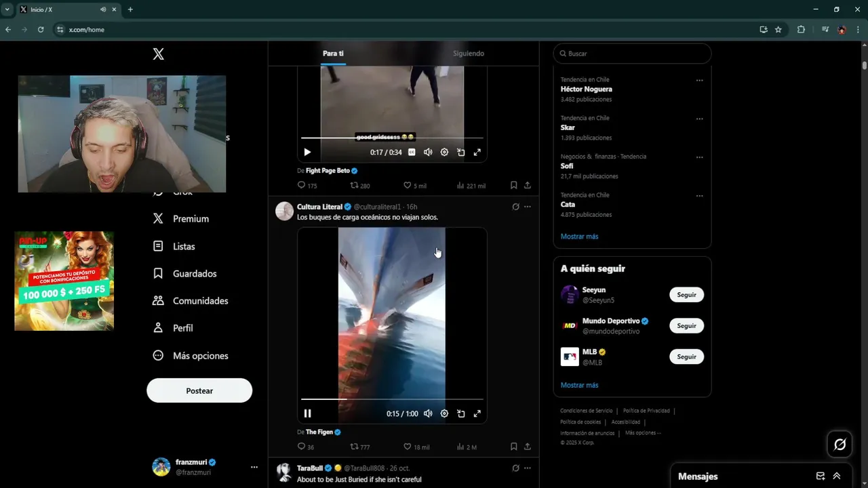Open options for Skar trend

[x=699, y=119]
